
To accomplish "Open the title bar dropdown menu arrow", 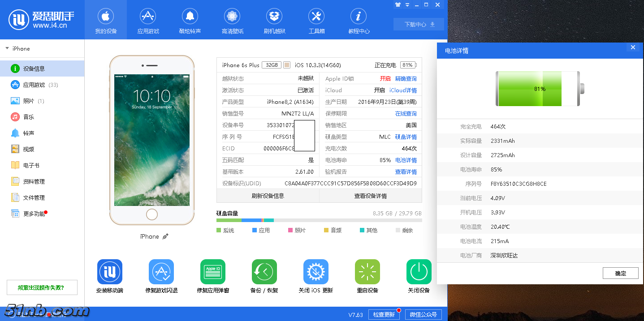I will 407,5.
